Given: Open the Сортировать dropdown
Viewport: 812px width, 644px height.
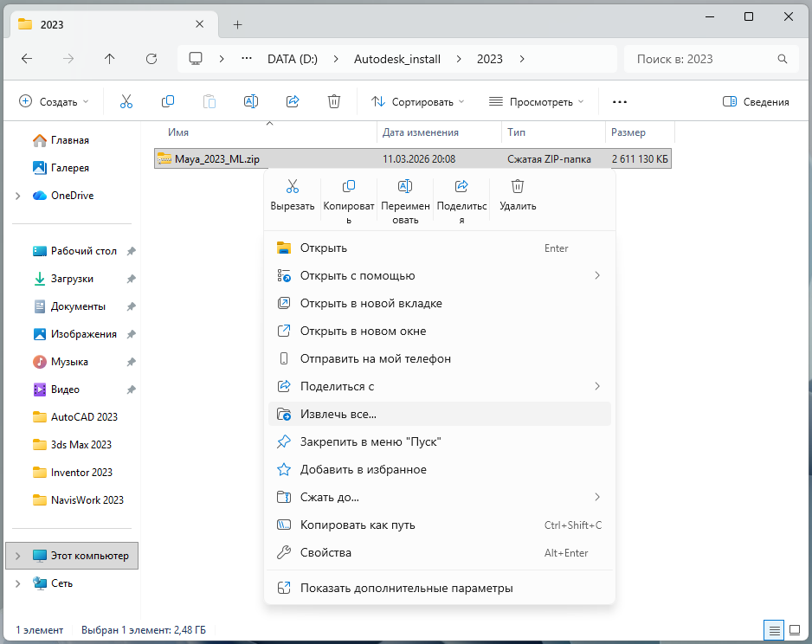Looking at the screenshot, I should pos(417,102).
